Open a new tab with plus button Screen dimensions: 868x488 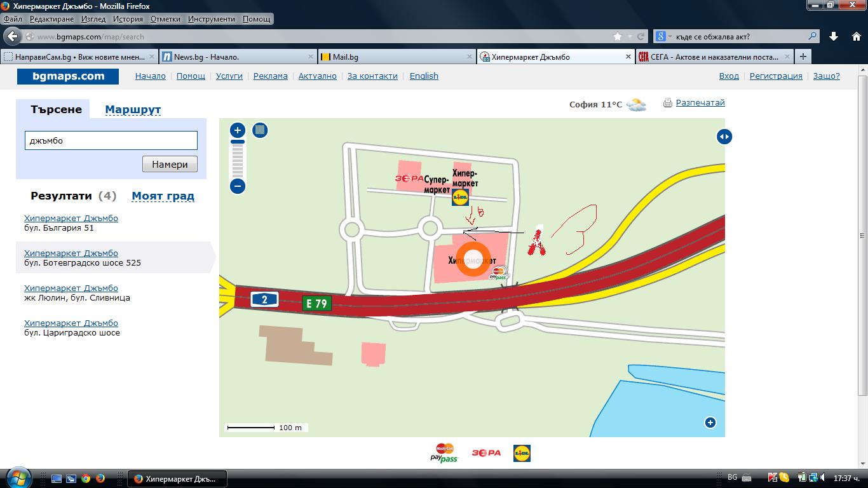pos(803,57)
